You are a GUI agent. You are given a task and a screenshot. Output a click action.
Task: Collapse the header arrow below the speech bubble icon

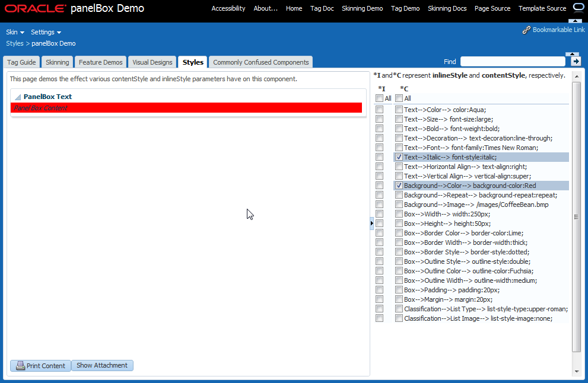576,21
